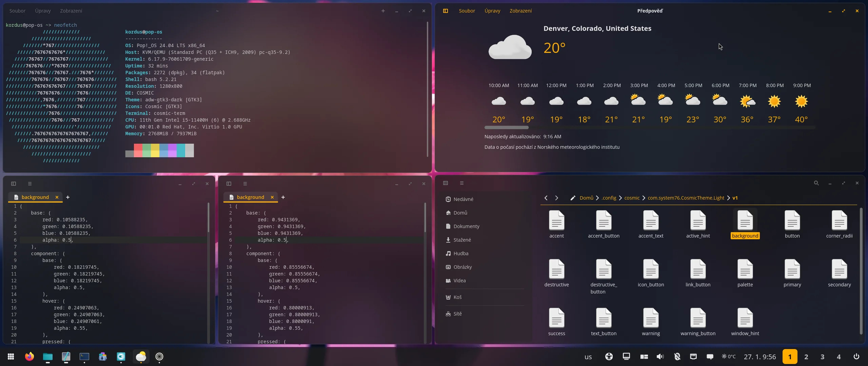Open Firefox from the dock
This screenshot has width=868, height=366.
(x=29, y=357)
